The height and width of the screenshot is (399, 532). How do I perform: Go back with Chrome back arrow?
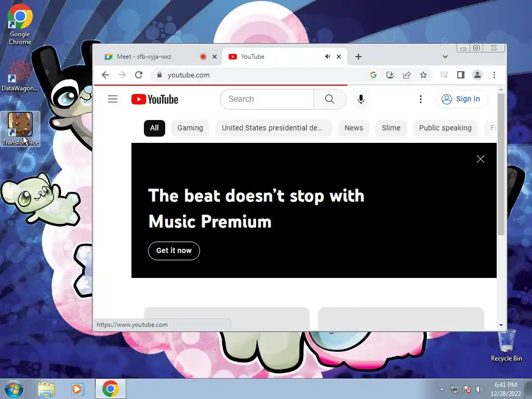[x=105, y=75]
